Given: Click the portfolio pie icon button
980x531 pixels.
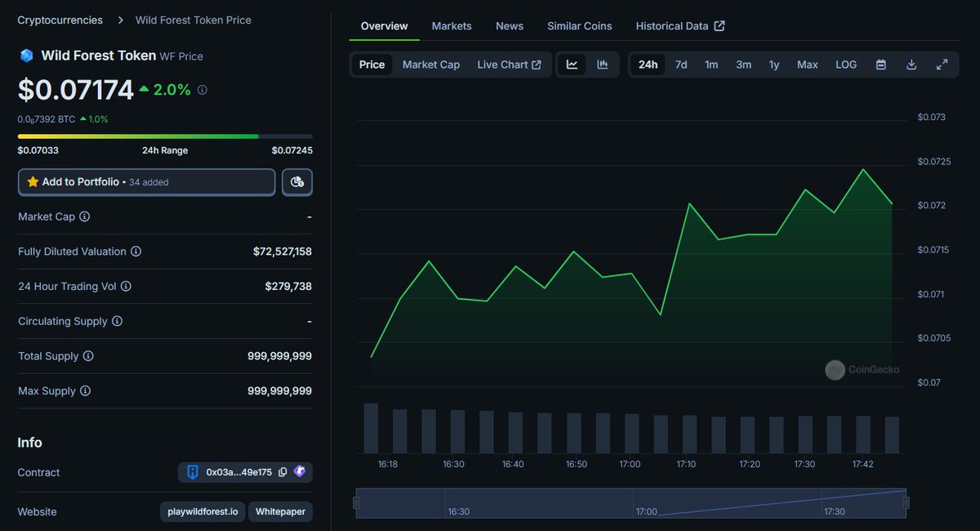Looking at the screenshot, I should point(297,182).
